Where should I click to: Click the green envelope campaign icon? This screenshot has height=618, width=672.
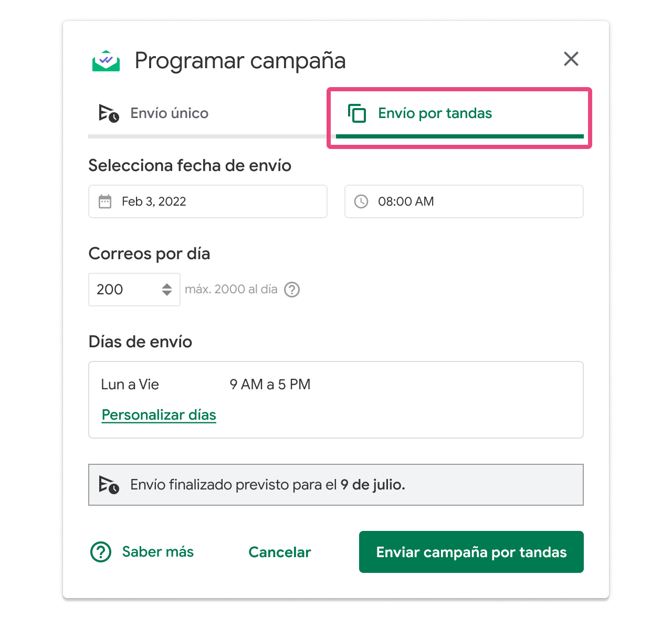coord(106,60)
